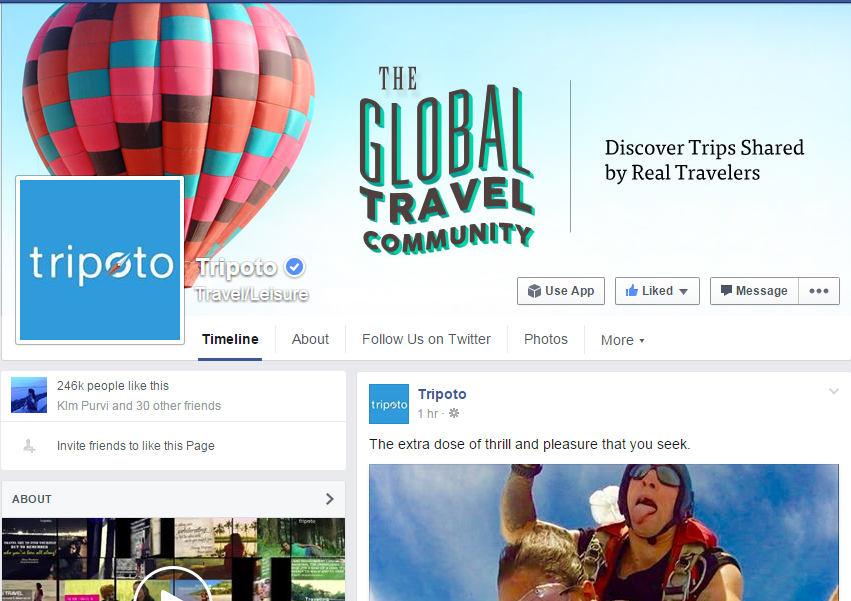Click the 1 hr post timestamp
Screen dimensions: 851x601
(428, 414)
